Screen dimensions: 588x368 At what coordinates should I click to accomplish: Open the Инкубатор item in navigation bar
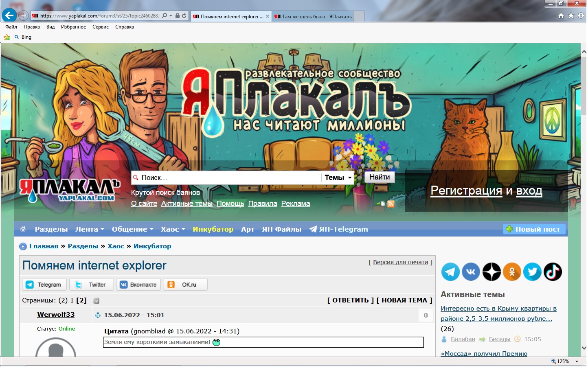pos(213,230)
